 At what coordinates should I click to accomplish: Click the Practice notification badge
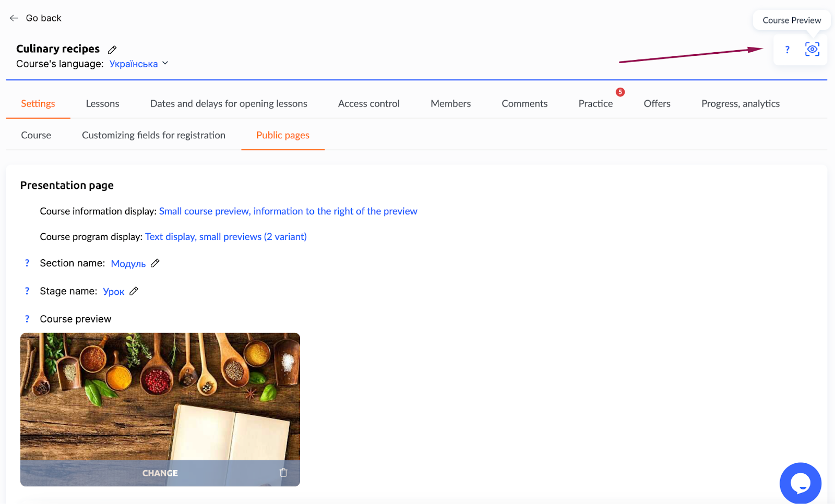pyautogui.click(x=620, y=92)
